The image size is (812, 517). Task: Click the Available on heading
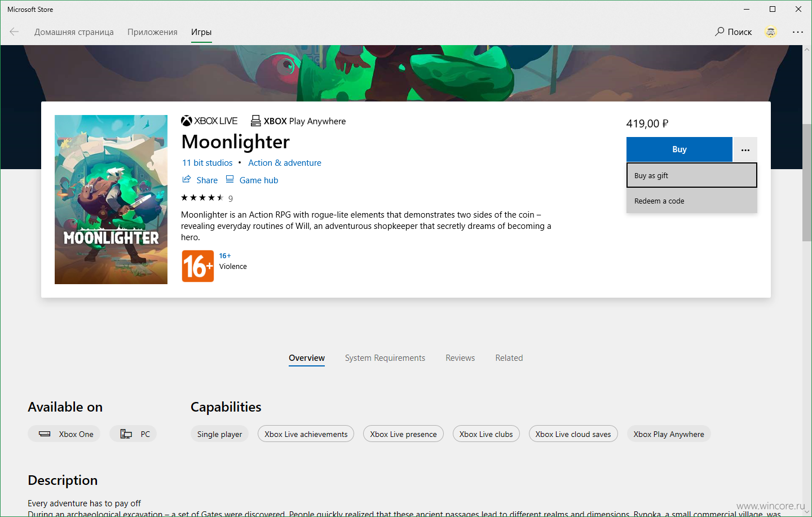pyautogui.click(x=65, y=407)
